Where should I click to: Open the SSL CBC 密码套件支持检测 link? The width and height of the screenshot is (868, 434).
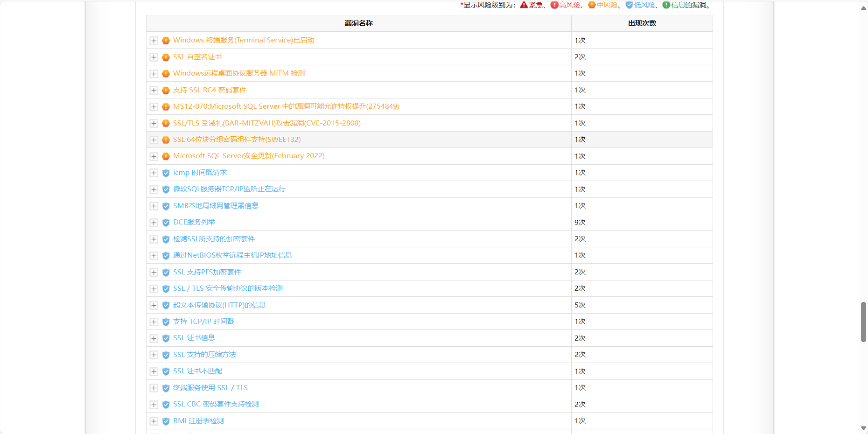click(216, 404)
